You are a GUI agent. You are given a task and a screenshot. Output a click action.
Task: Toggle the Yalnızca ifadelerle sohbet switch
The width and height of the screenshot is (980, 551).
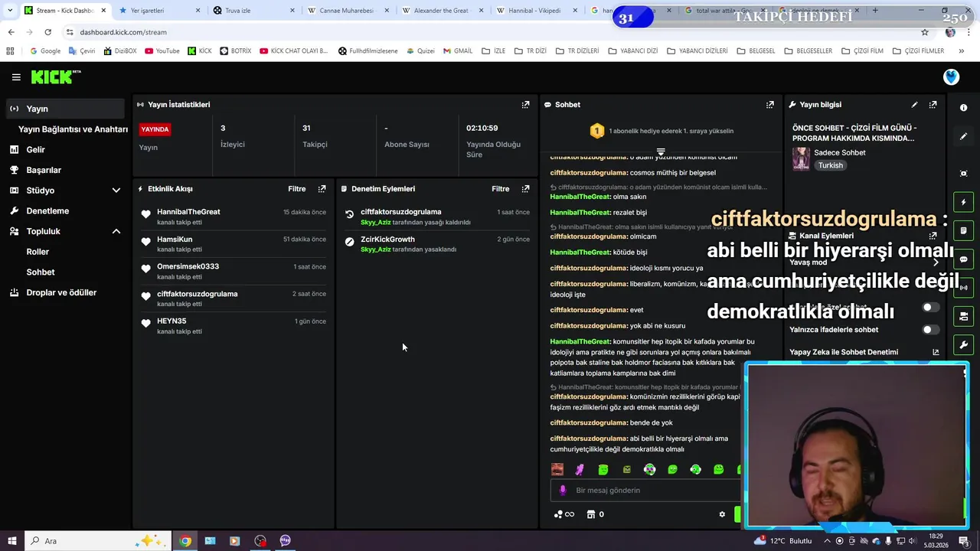point(930,330)
